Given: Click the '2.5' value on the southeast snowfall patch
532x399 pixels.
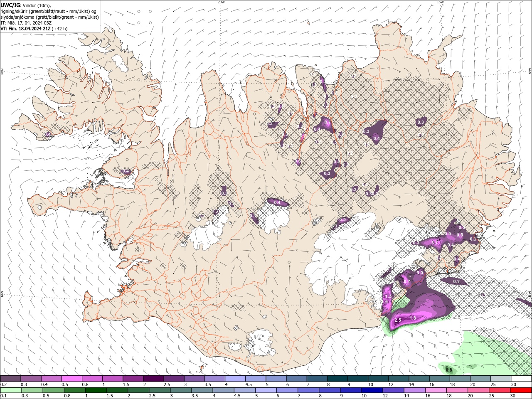Looking at the screenshot, I should (x=398, y=320).
